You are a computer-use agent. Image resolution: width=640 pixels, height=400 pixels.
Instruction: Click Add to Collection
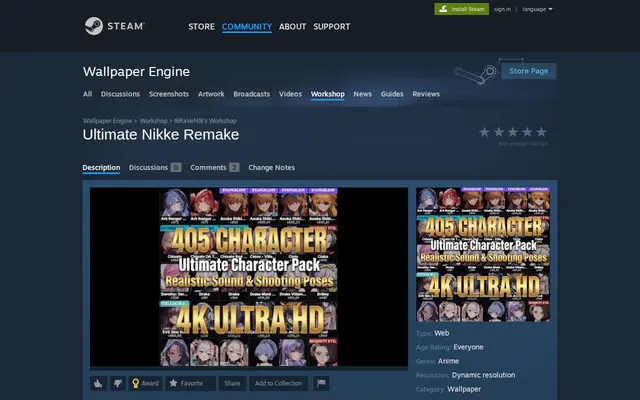coord(278,383)
